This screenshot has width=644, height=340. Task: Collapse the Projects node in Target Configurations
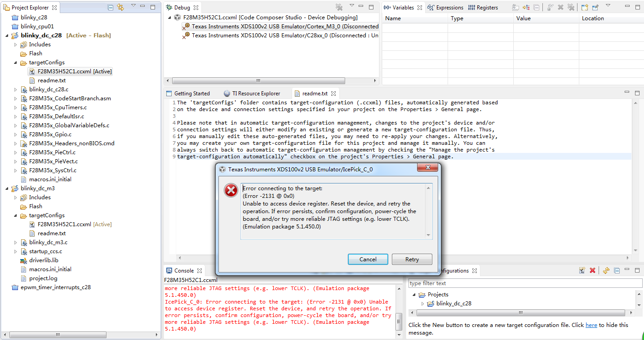[414, 295]
